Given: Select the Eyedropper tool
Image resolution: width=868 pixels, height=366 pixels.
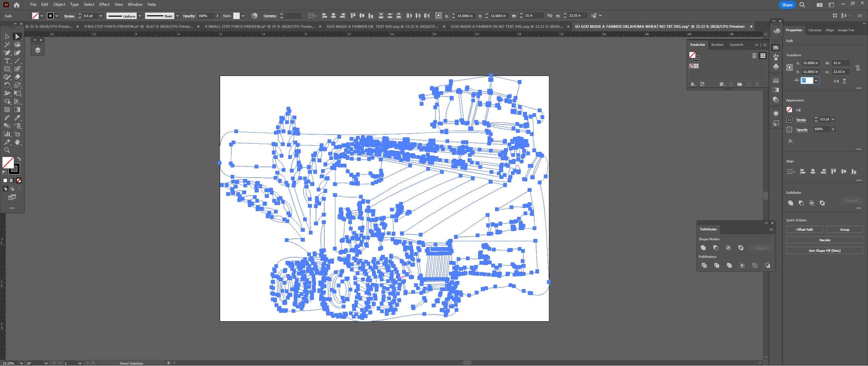Looking at the screenshot, I should [x=17, y=118].
